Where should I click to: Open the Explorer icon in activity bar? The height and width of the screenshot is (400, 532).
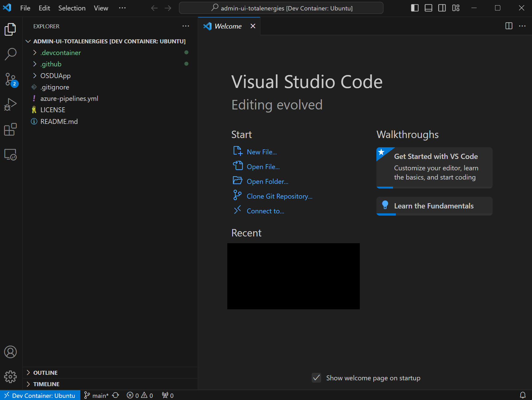[10, 29]
